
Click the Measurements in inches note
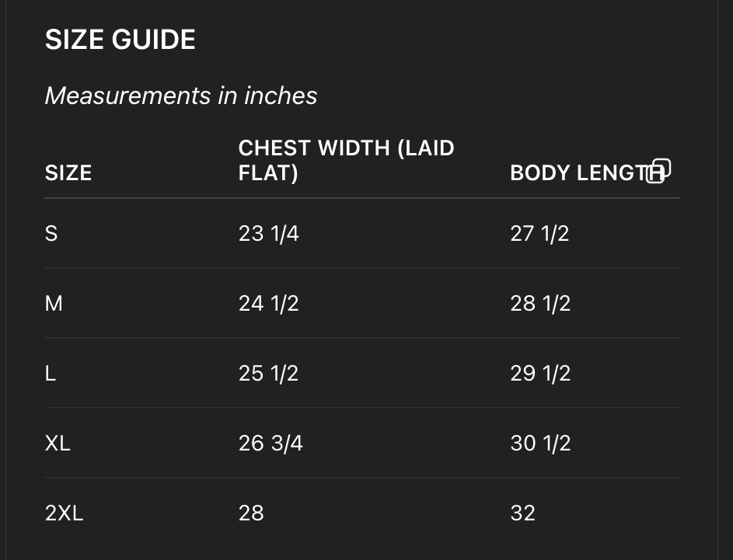[x=181, y=96]
